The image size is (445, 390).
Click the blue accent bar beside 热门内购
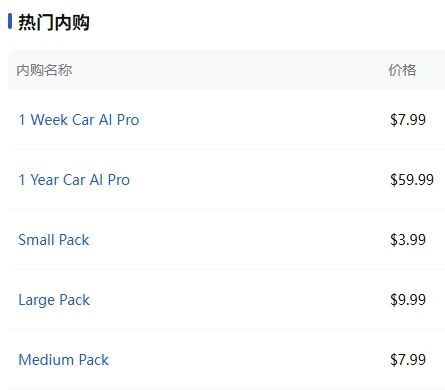tap(10, 22)
